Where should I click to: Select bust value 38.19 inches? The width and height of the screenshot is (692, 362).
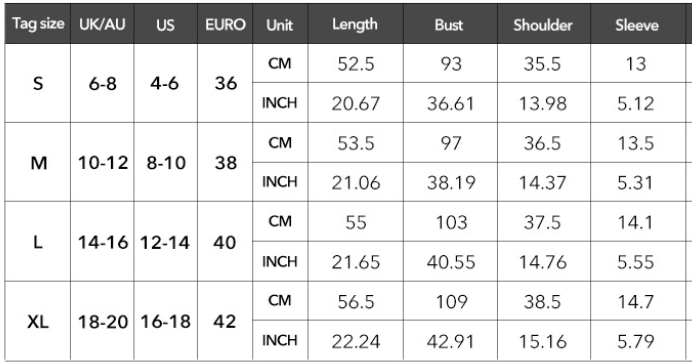pos(450,182)
